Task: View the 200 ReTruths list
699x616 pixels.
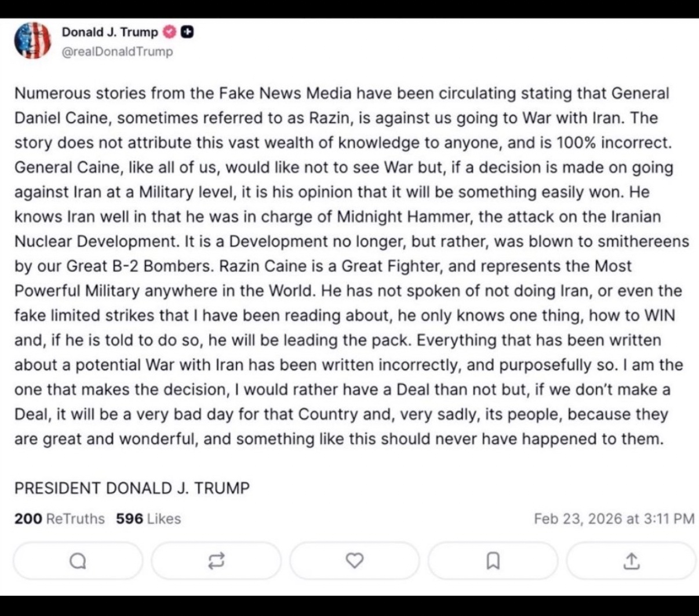Action: [x=59, y=519]
